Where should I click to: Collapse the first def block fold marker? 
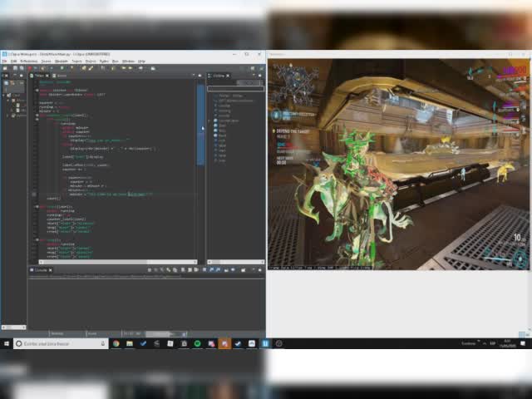pos(37,116)
